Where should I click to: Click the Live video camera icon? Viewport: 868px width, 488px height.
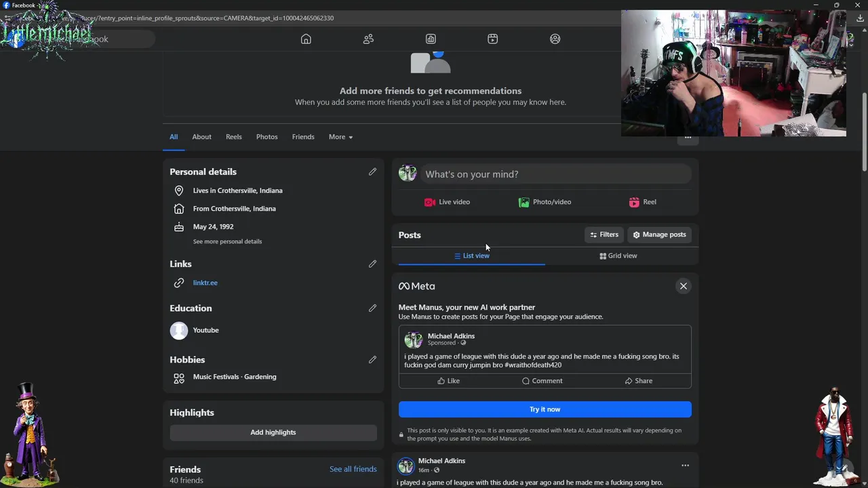click(x=429, y=202)
